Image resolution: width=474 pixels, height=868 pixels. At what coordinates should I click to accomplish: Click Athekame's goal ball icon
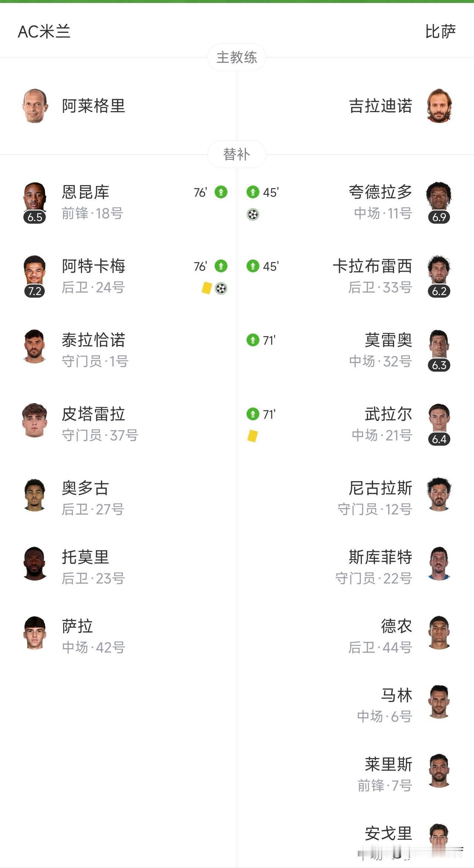pyautogui.click(x=221, y=288)
